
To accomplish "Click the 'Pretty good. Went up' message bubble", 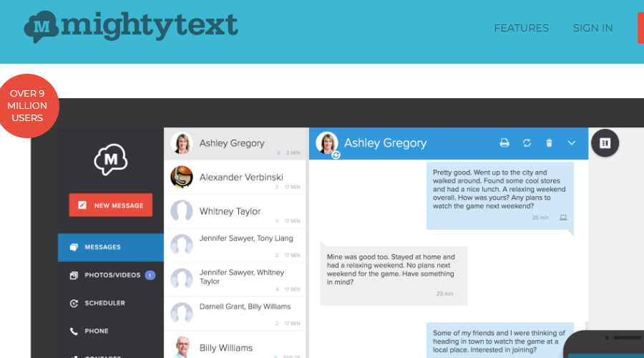I will pyautogui.click(x=500, y=196).
